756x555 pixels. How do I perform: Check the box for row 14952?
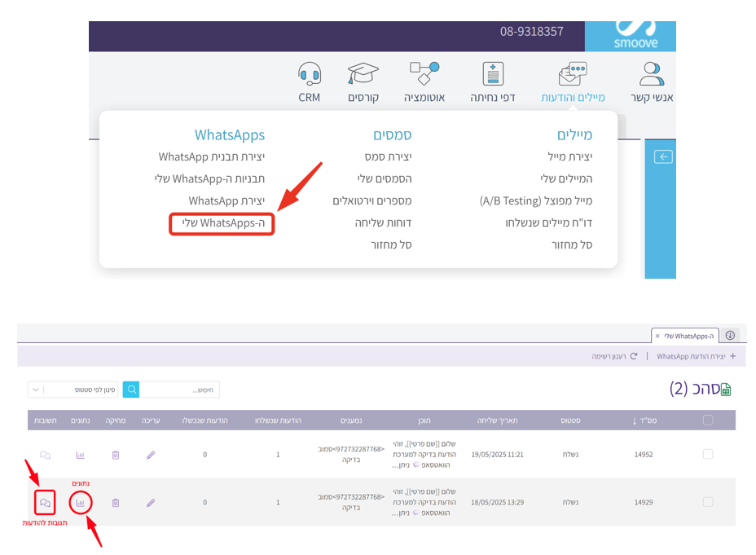(708, 455)
